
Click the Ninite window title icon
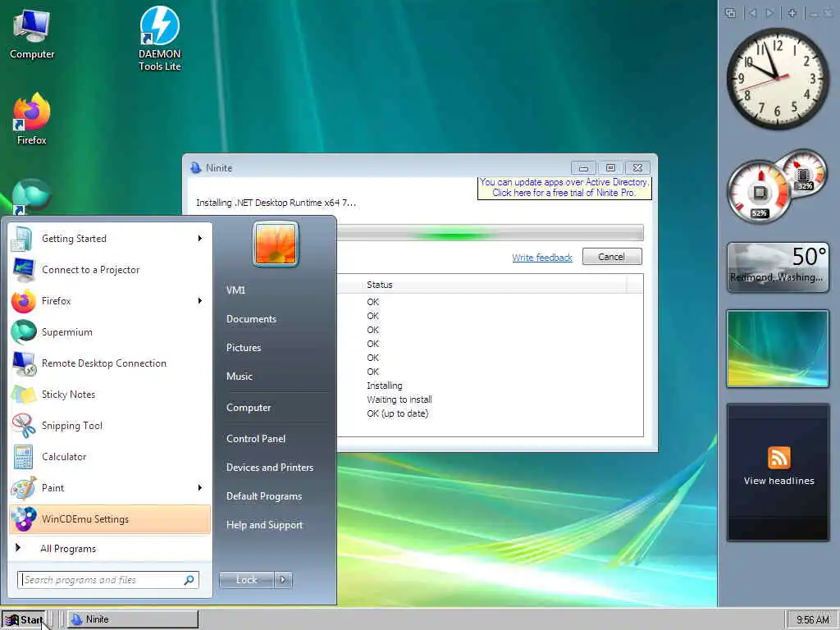(195, 167)
